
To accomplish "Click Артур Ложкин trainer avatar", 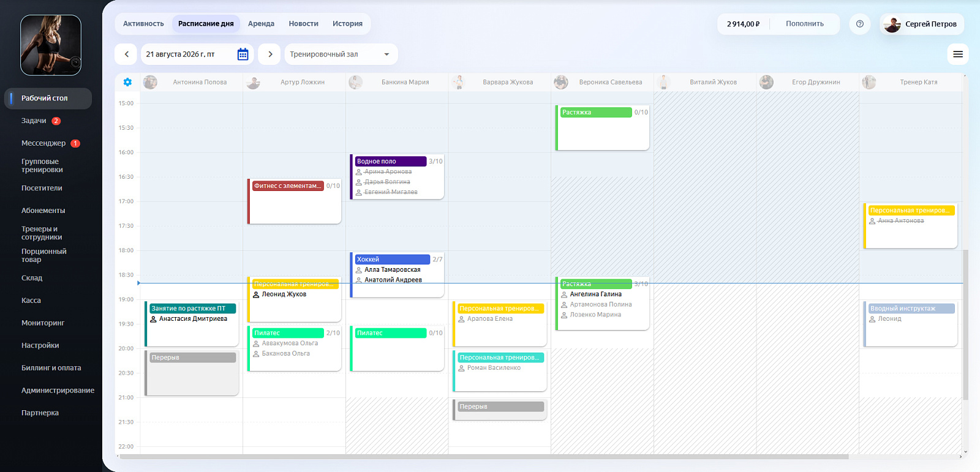I will tap(253, 82).
